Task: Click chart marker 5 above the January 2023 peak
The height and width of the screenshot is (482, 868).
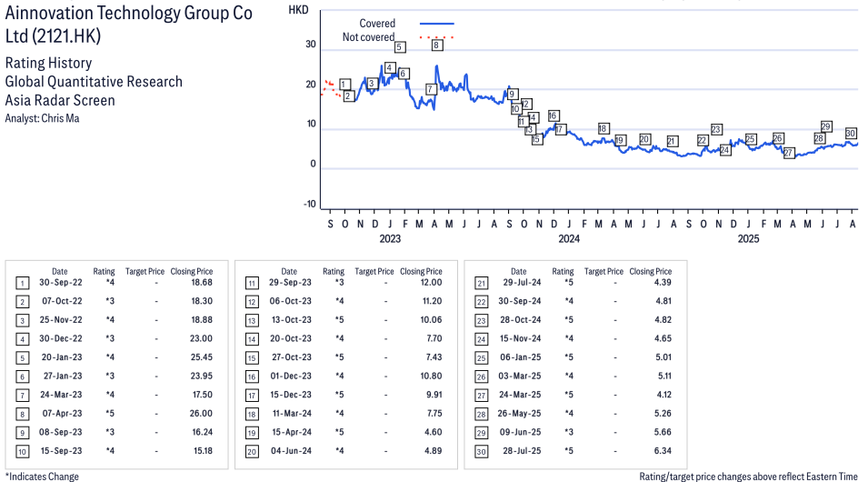Action: click(x=400, y=47)
